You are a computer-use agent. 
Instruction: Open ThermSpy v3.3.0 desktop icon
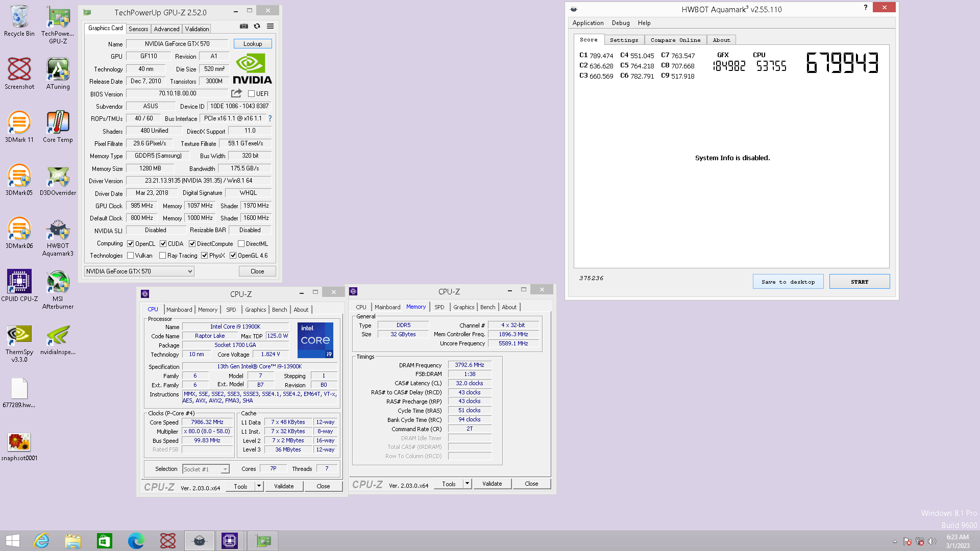click(x=19, y=343)
